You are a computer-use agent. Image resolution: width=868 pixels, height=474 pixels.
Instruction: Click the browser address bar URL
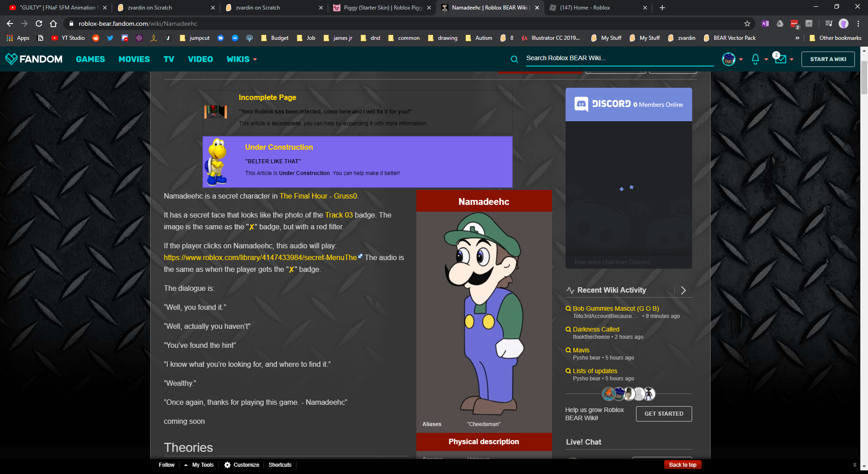tap(138, 24)
